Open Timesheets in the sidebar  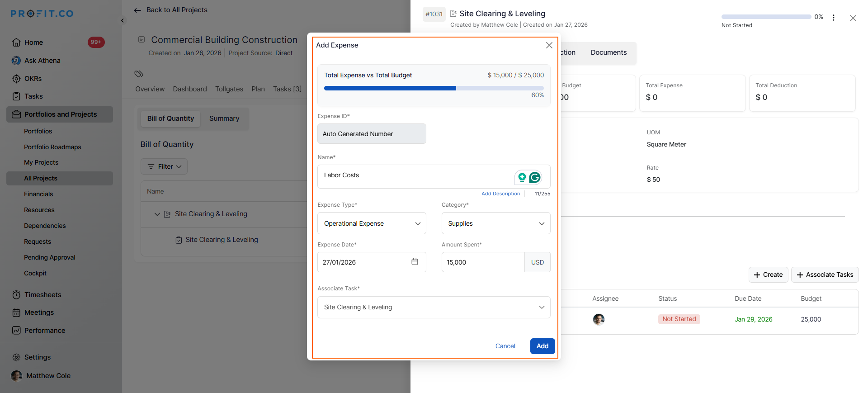[x=42, y=295]
